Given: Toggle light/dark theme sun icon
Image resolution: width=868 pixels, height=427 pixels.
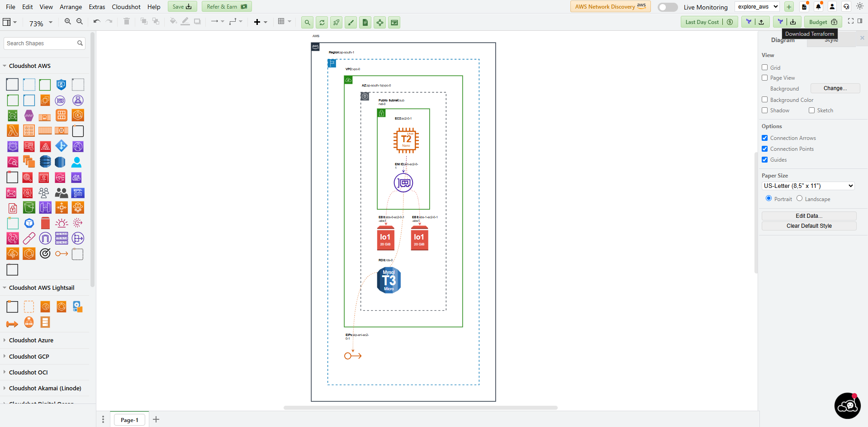Looking at the screenshot, I should 860,6.
